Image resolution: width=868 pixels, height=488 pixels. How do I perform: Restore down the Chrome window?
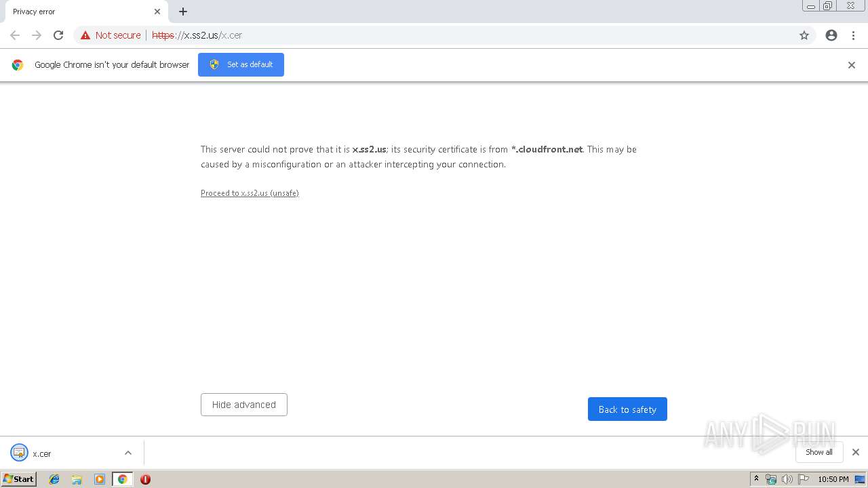(x=828, y=6)
